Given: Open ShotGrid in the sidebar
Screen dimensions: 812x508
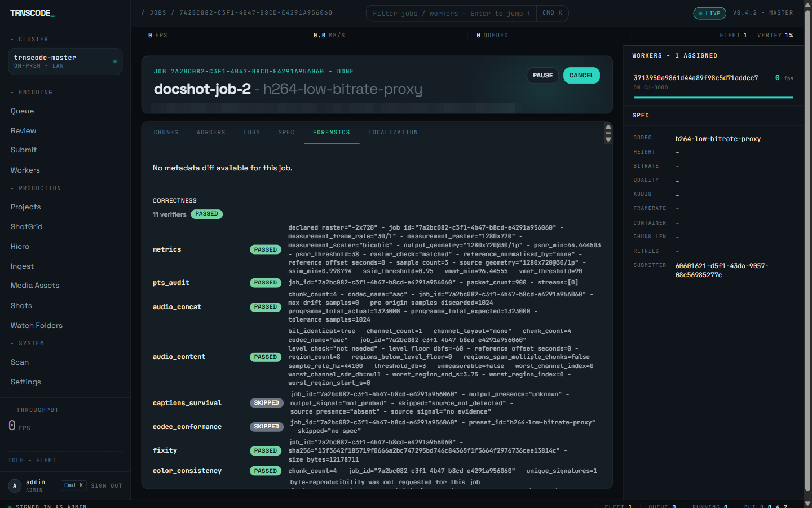Looking at the screenshot, I should (27, 227).
